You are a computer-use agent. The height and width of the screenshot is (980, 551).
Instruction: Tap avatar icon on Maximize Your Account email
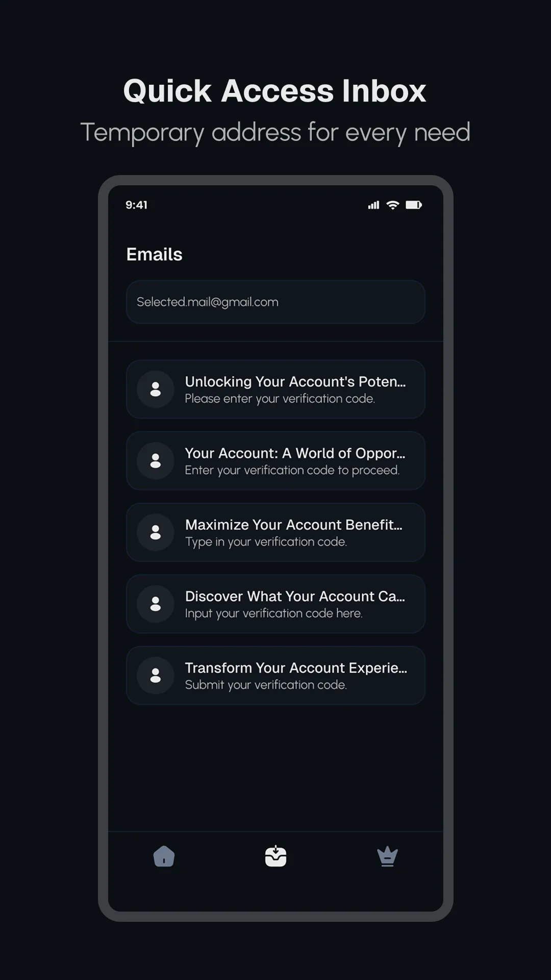point(156,532)
